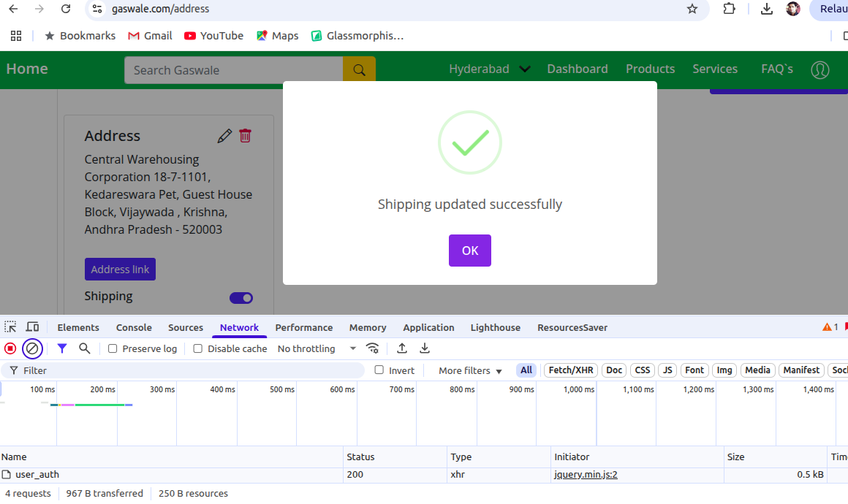Check the Disable cache option
This screenshot has height=504, width=848.
(x=198, y=349)
